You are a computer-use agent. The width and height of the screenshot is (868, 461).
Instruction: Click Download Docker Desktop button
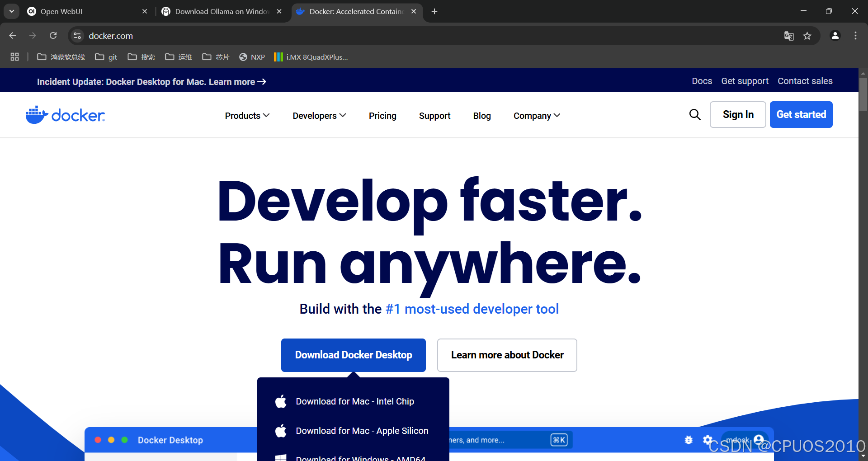pyautogui.click(x=354, y=355)
